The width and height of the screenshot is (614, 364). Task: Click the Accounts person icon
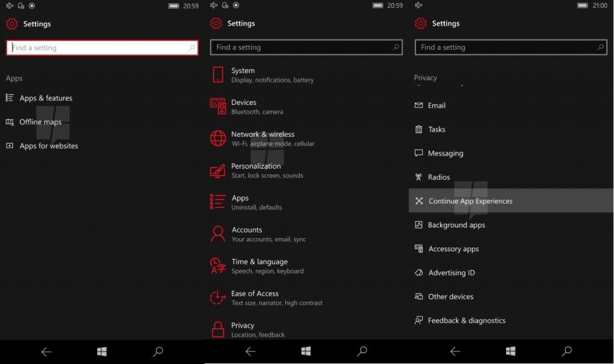[x=218, y=234]
